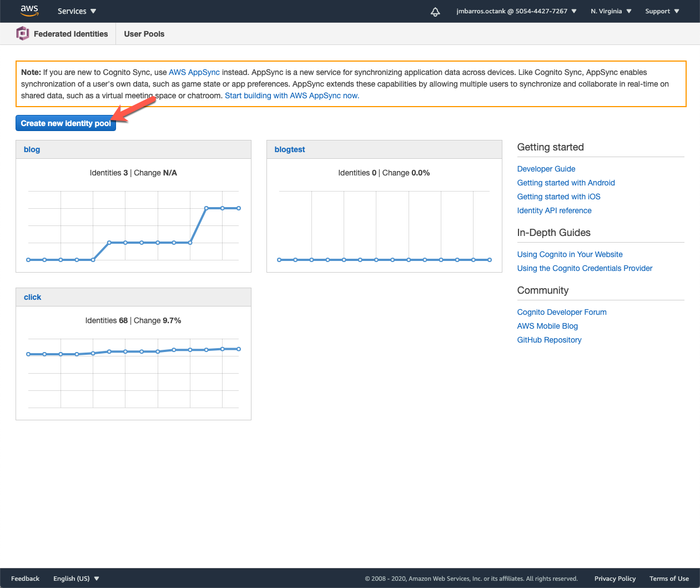This screenshot has width=700, height=588.
Task: Open the Developer Guide link
Action: click(x=546, y=169)
